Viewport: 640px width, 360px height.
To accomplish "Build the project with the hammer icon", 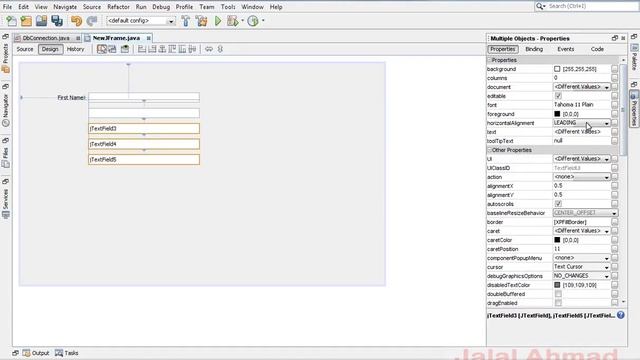I will coord(186,21).
